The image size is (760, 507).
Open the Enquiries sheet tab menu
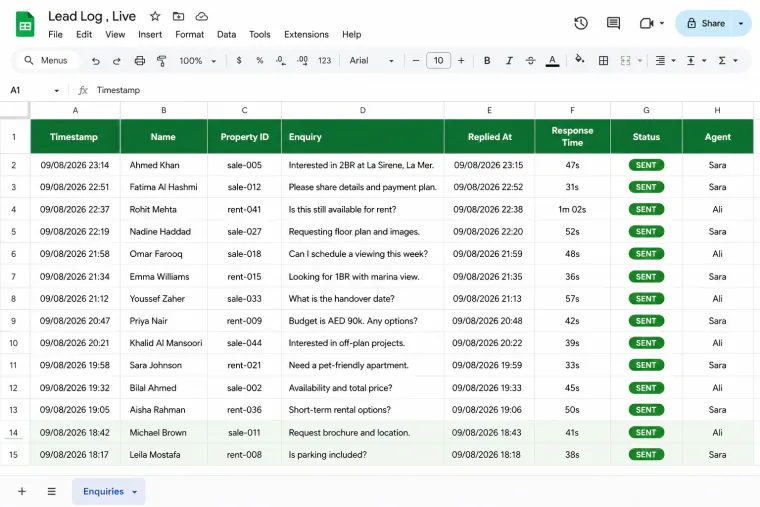tap(135, 492)
